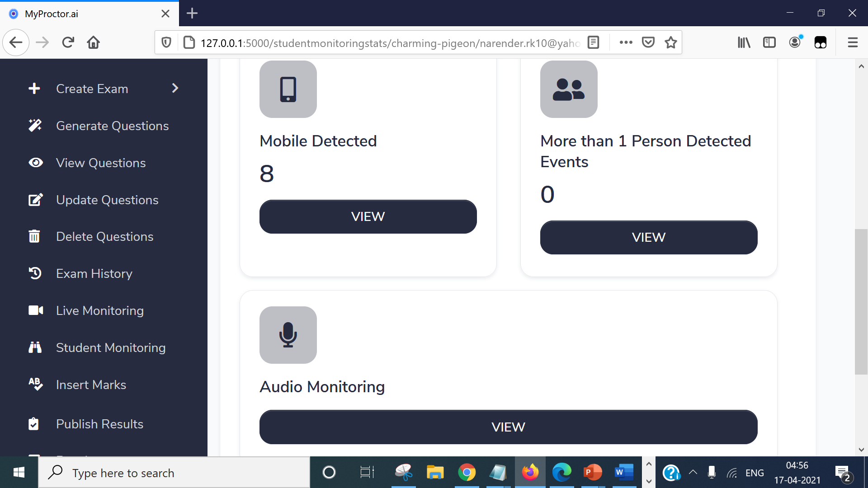Click the multiple persons icon tile
Screen dimensions: 868x488
tap(569, 89)
